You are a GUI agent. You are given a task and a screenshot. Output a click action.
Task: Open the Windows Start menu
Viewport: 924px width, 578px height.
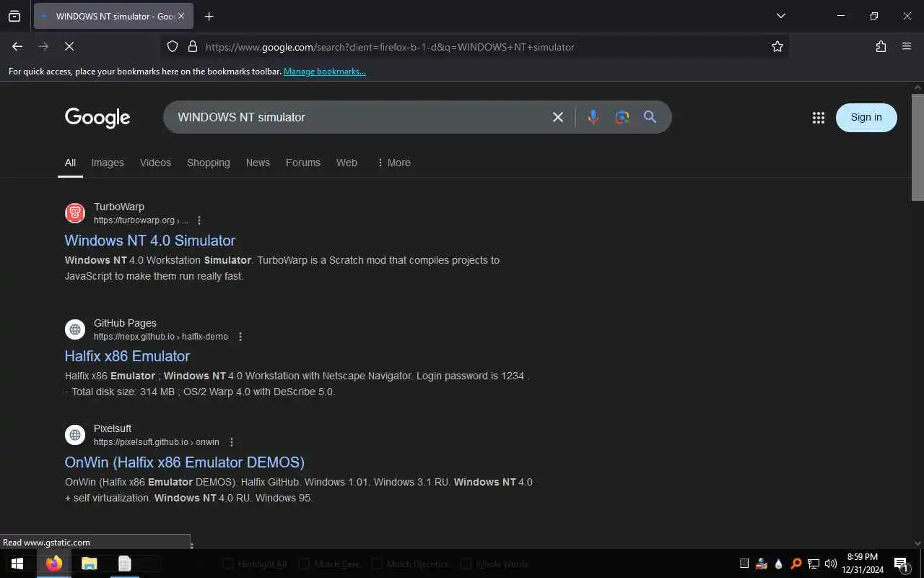point(17,564)
